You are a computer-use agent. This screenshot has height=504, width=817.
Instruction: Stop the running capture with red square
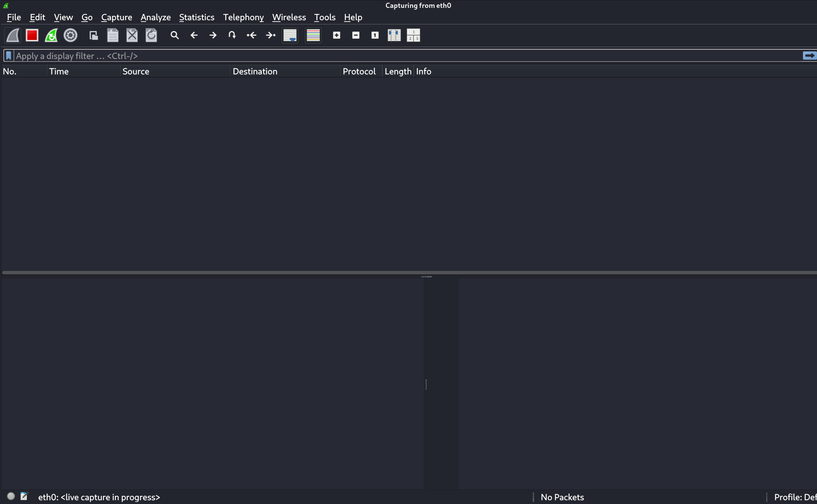32,35
